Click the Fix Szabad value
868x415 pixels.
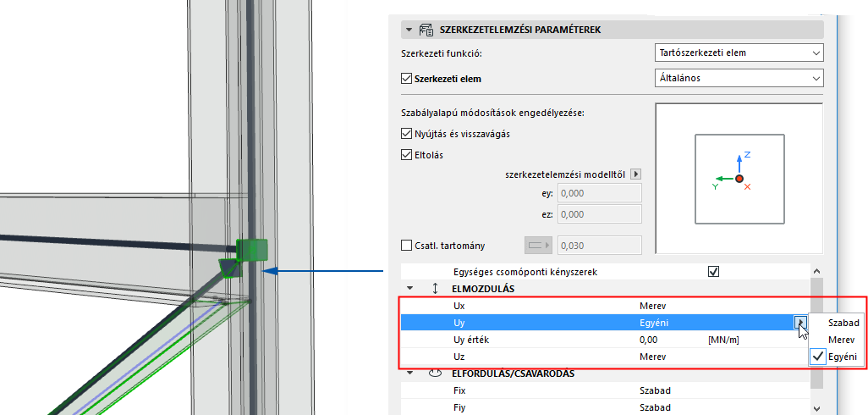655,390
